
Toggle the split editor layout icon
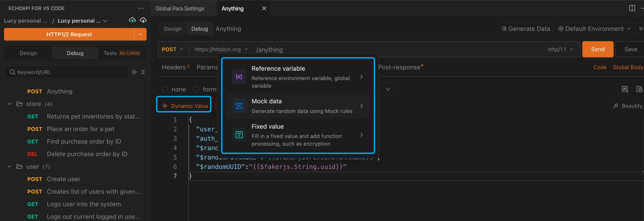[x=632, y=8]
